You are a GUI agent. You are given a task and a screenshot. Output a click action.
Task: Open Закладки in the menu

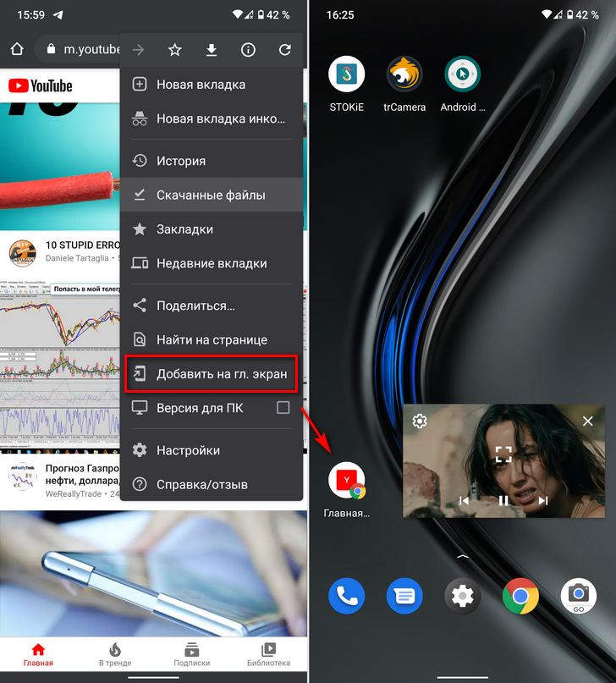point(212,229)
